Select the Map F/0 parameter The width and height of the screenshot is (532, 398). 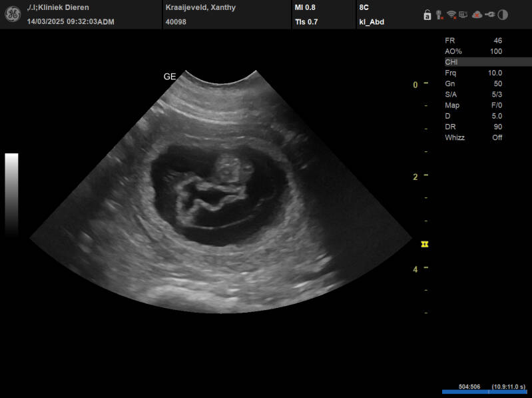point(473,105)
